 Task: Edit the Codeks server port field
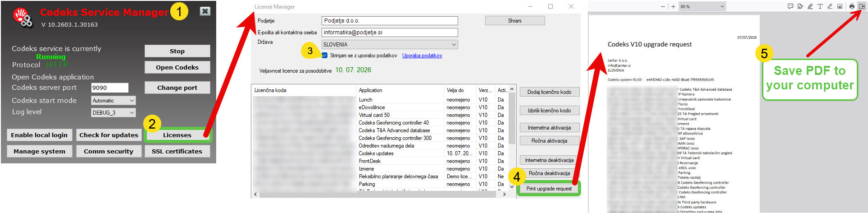(110, 88)
